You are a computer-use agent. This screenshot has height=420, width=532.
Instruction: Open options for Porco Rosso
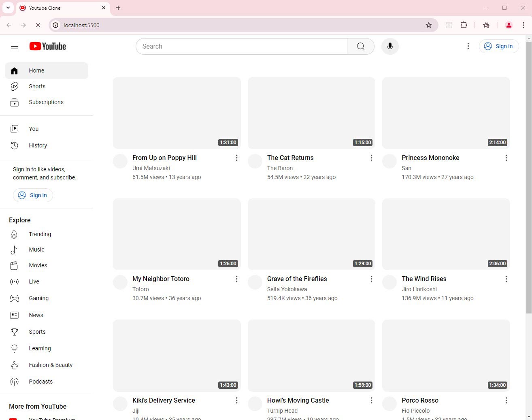point(506,401)
